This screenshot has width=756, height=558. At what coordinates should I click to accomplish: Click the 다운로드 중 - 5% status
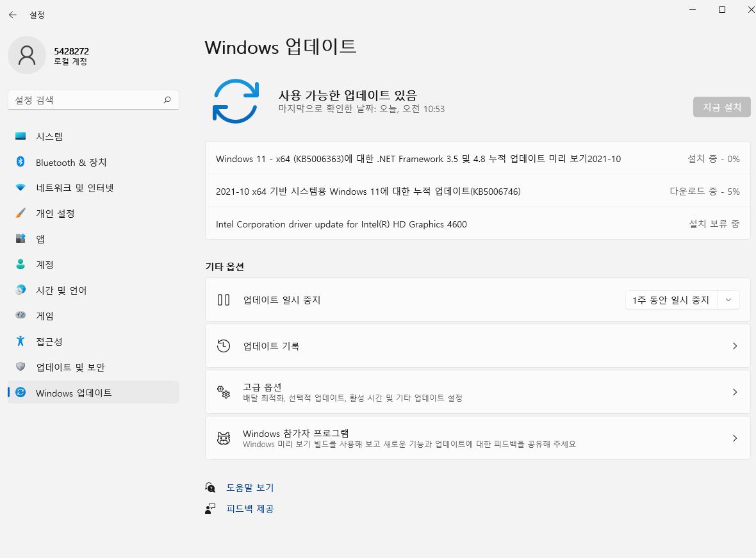tap(704, 192)
